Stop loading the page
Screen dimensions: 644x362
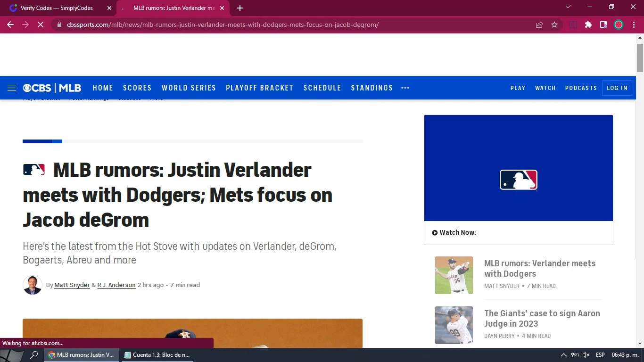(41, 25)
